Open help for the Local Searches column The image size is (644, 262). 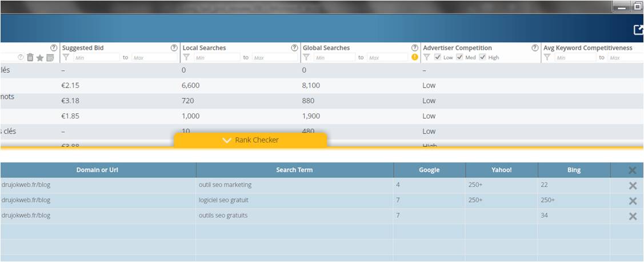point(294,47)
